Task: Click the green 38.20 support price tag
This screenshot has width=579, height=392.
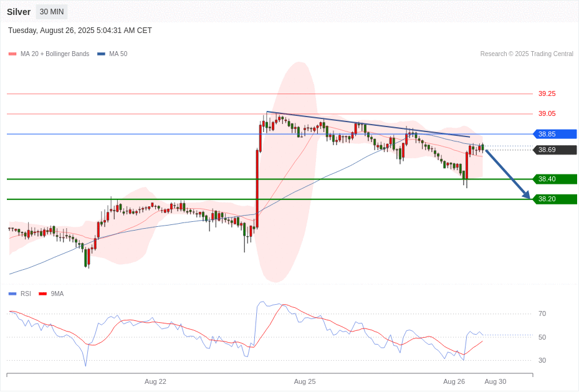Action: (x=555, y=199)
